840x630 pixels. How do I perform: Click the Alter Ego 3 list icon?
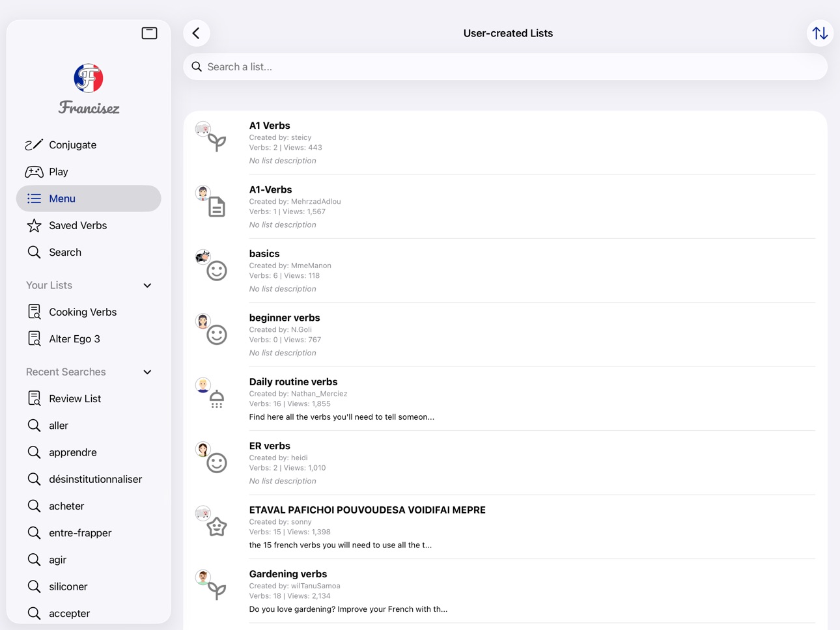point(35,338)
